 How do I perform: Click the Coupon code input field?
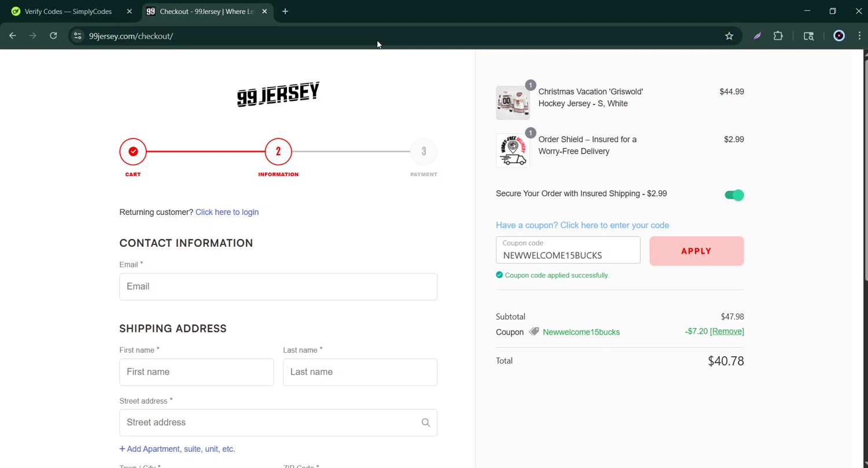pyautogui.click(x=568, y=250)
